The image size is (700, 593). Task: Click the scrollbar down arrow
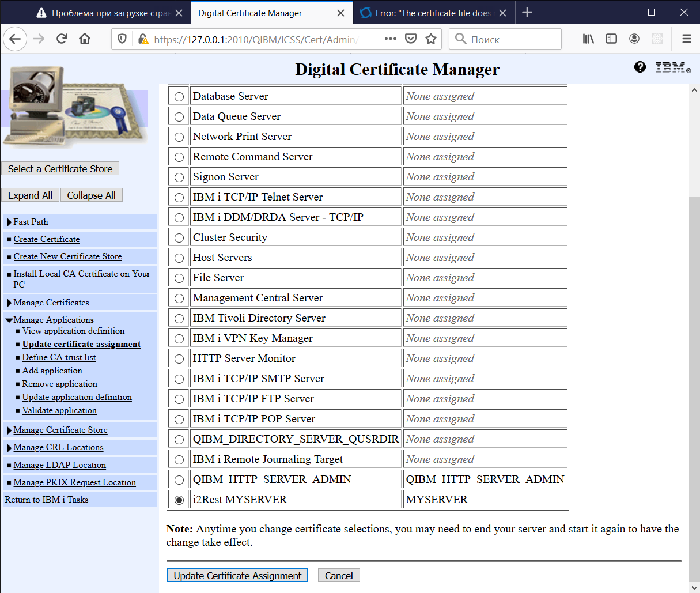click(x=694, y=587)
